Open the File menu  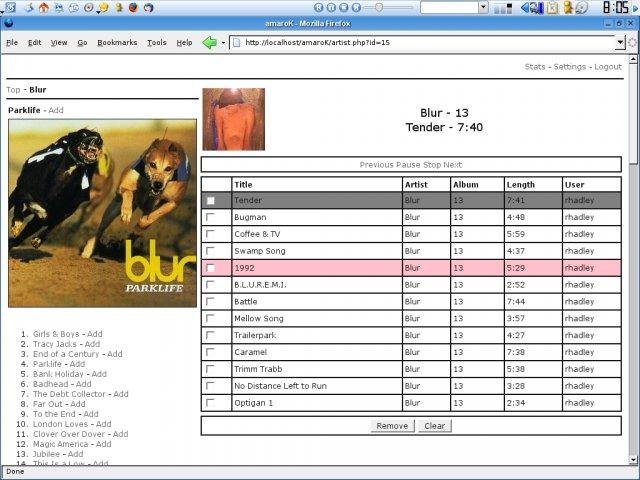pos(12,42)
